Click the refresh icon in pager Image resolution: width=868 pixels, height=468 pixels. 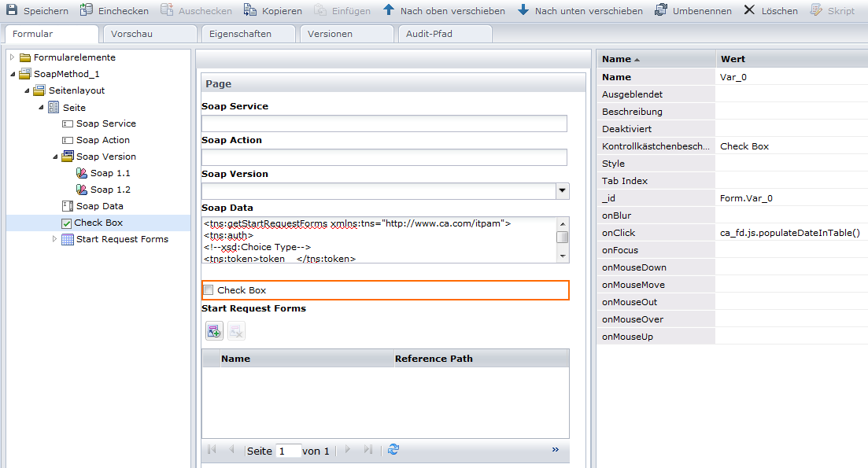click(393, 450)
